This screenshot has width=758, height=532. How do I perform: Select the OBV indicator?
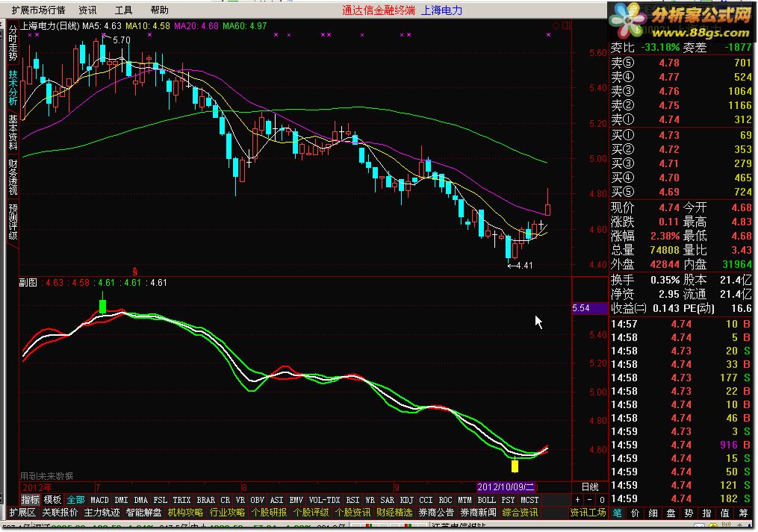(257, 500)
